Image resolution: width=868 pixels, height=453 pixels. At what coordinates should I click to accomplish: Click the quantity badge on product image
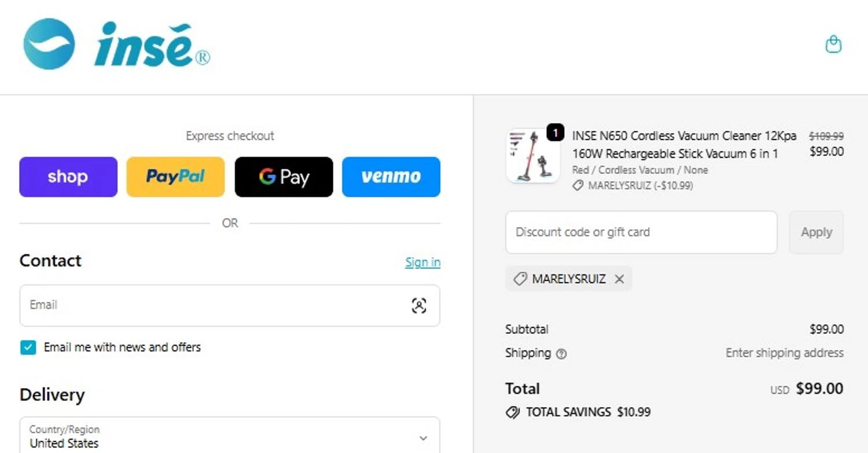click(x=555, y=133)
